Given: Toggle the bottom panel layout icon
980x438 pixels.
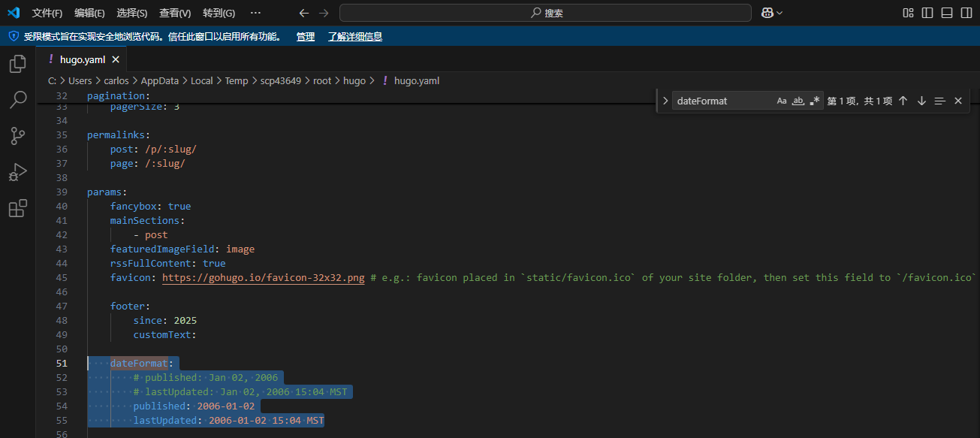Looking at the screenshot, I should coord(947,13).
